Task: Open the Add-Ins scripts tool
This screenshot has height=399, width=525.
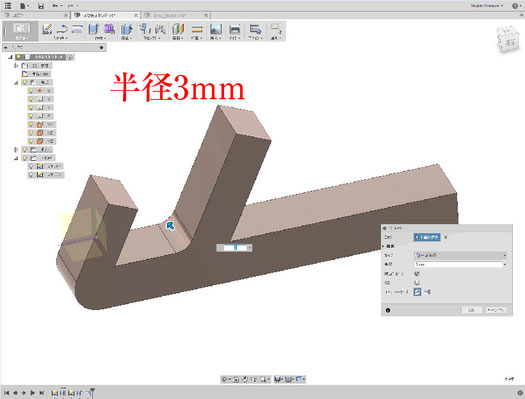Action: 255,29
